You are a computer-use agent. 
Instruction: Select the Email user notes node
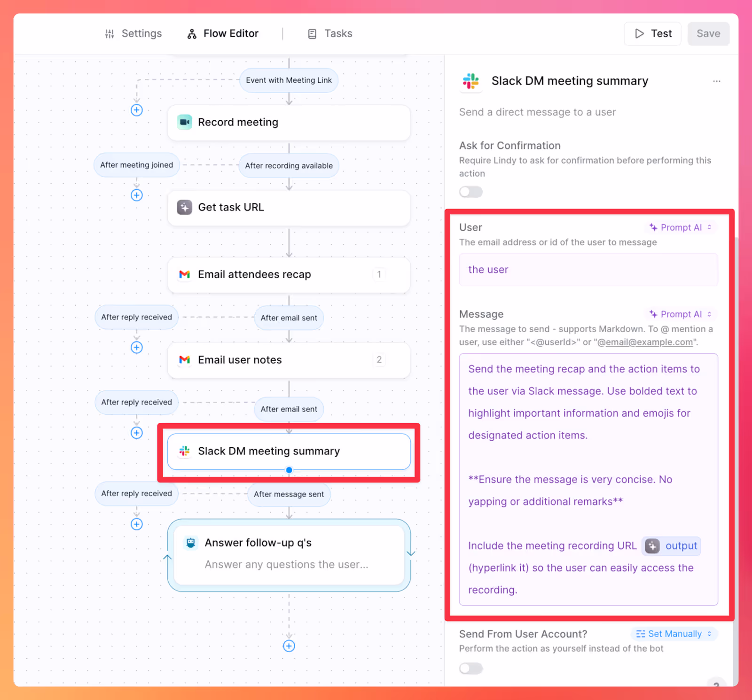(289, 360)
